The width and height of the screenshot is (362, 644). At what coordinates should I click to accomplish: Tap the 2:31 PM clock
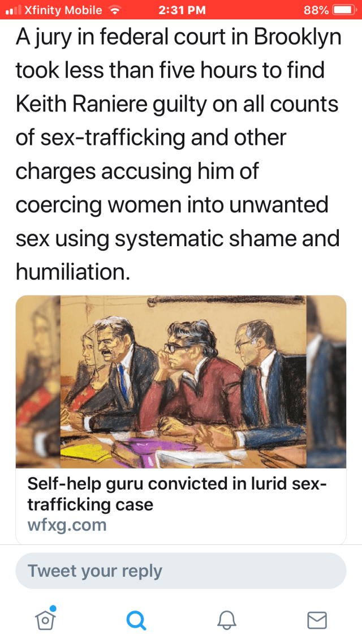pyautogui.click(x=182, y=10)
